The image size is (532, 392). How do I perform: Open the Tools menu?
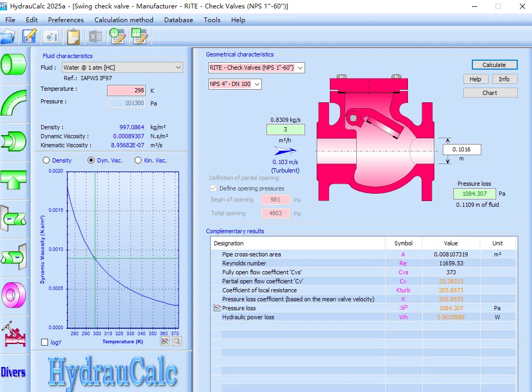click(x=212, y=20)
